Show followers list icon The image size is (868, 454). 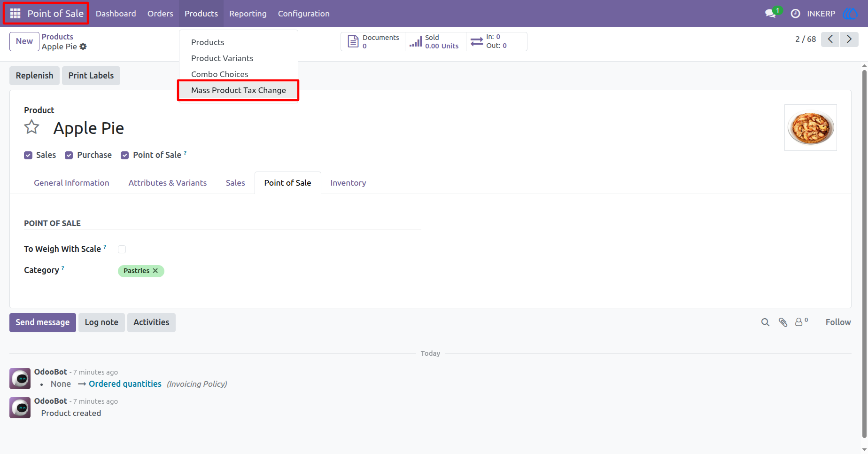801,322
